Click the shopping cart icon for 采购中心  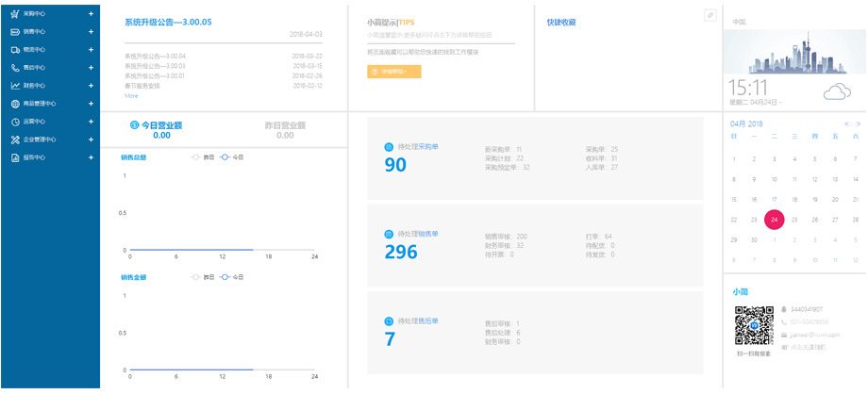tap(15, 14)
